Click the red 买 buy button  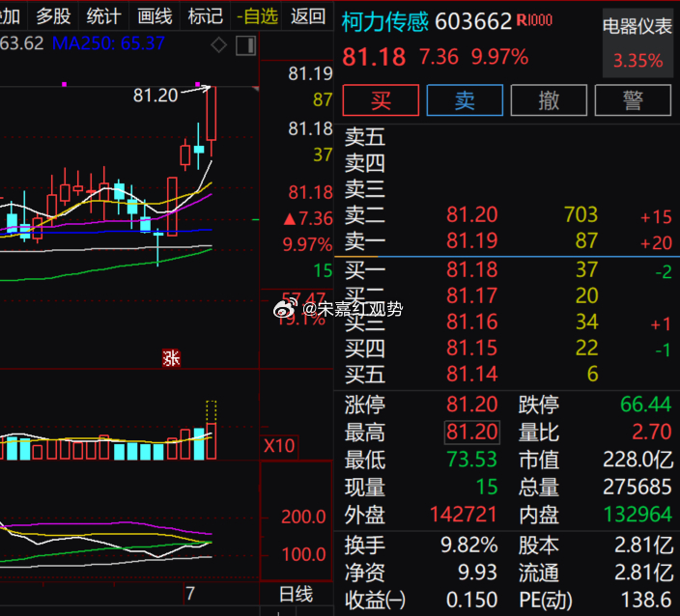point(381,100)
